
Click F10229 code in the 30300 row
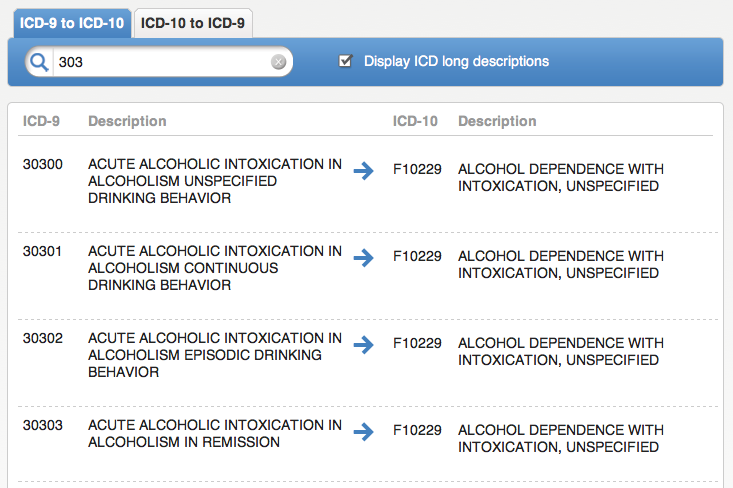point(417,170)
